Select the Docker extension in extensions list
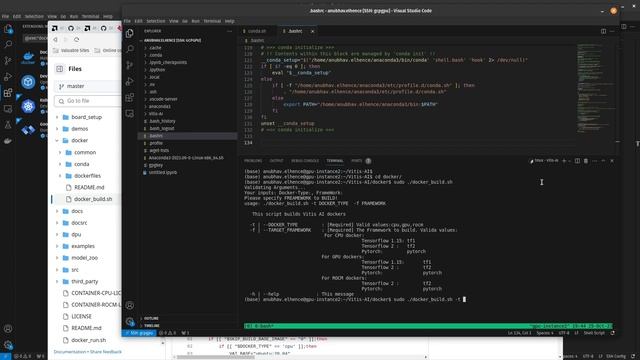The width and height of the screenshot is (640, 360). pyautogui.click(x=28, y=58)
